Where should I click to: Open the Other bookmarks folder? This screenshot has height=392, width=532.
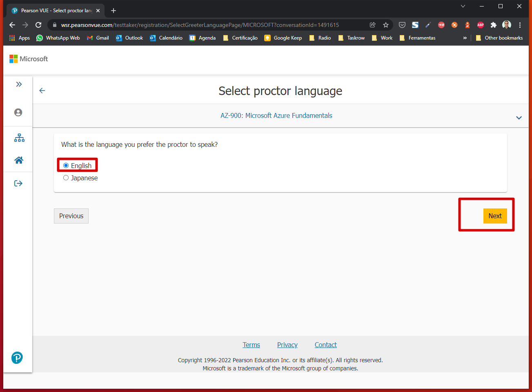click(499, 38)
